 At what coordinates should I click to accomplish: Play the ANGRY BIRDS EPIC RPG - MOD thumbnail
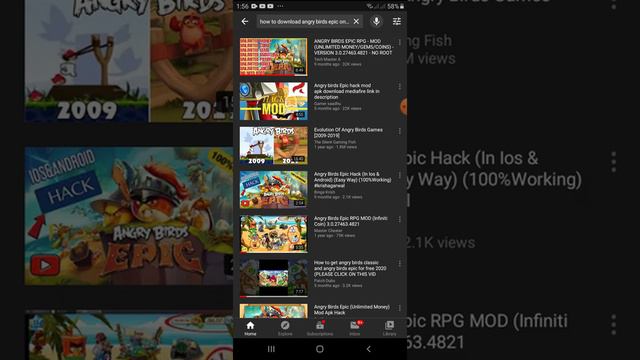(x=273, y=57)
